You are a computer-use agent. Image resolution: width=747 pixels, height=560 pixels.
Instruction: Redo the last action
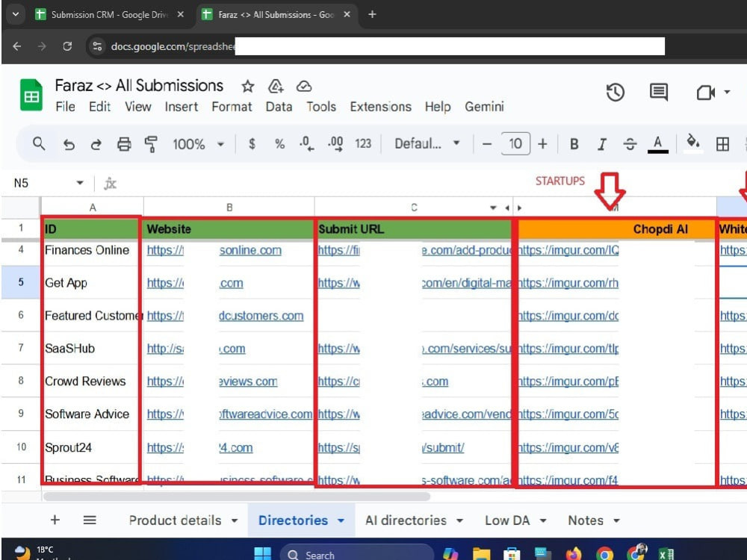click(96, 144)
